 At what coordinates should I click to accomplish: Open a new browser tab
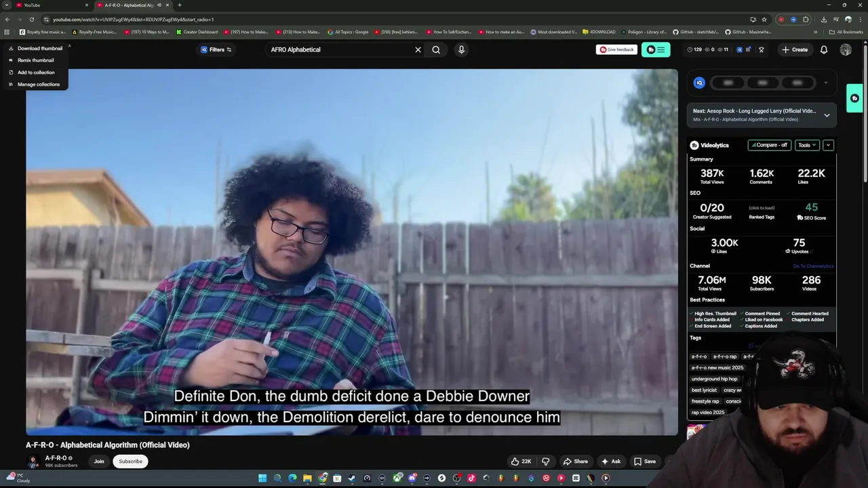[180, 5]
